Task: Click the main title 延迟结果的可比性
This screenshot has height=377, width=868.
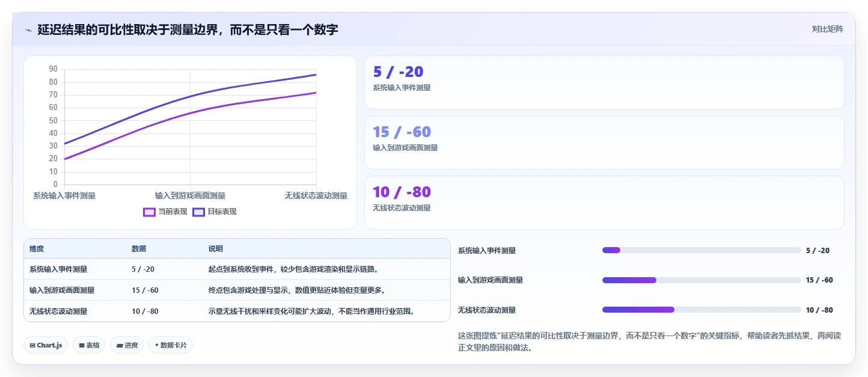Action: coord(188,29)
